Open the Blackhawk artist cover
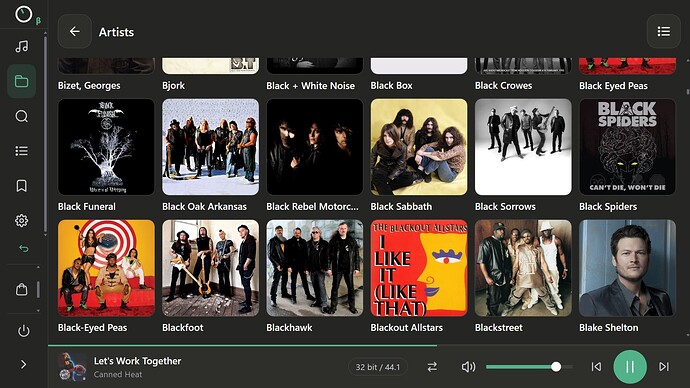This screenshot has height=388, width=690. pos(315,268)
